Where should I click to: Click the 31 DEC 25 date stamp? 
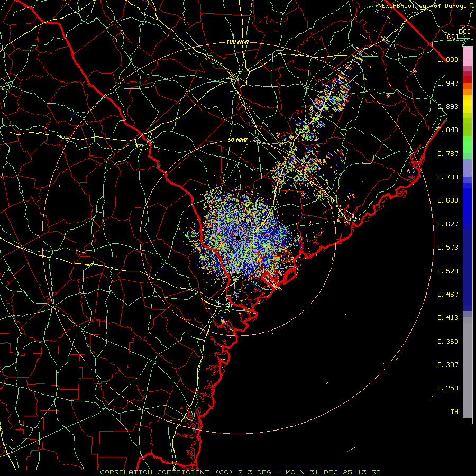point(331,472)
